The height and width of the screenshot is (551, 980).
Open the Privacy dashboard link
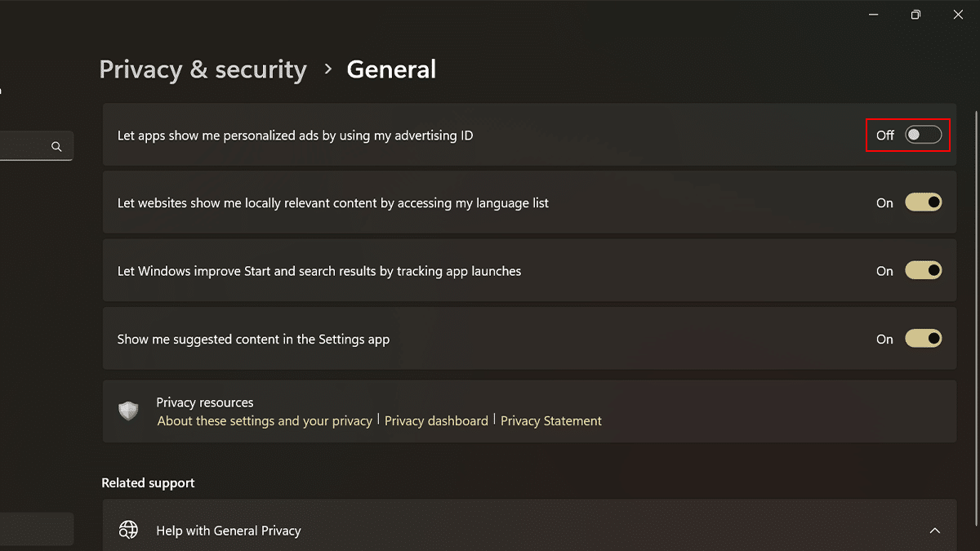436,421
